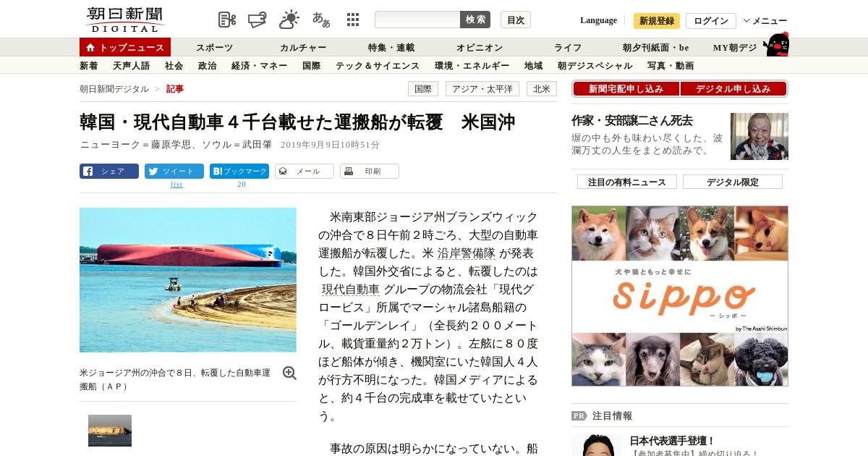
Task: Open the 日本代表選手登壇！ promo link
Action: (672, 441)
